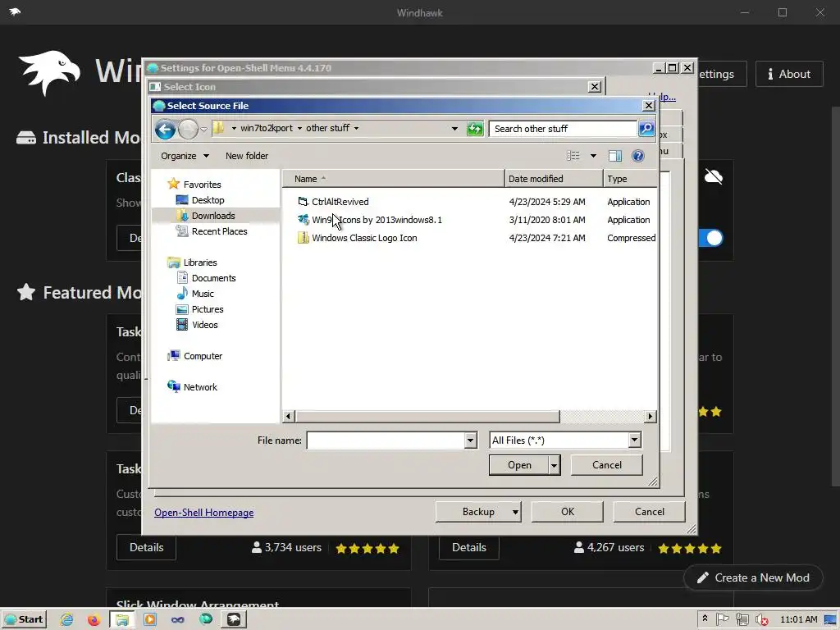Click the greyed forward navigation arrow
840x630 pixels.
point(188,129)
